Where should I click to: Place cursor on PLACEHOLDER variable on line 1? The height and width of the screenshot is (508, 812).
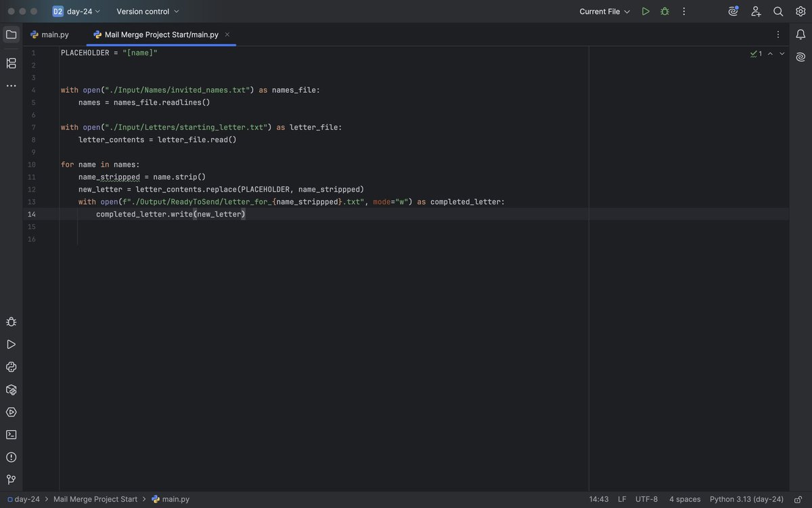point(85,53)
